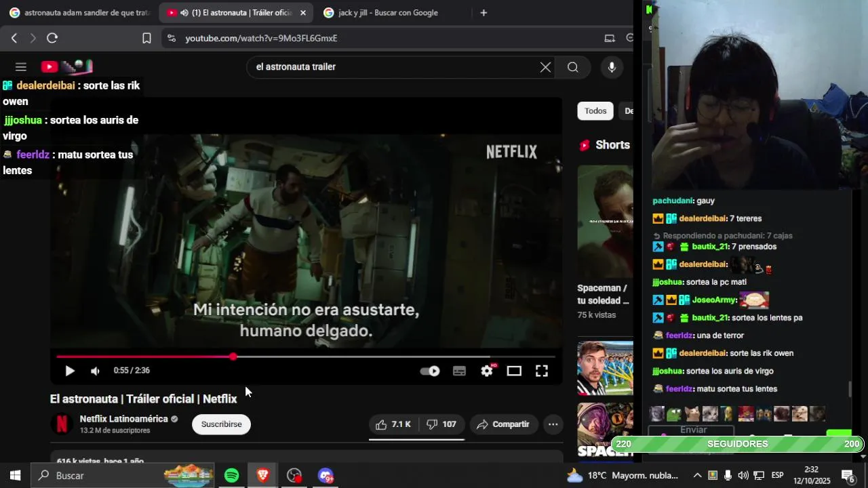This screenshot has height=488, width=868.
Task: Open the Windows notification center
Action: click(x=848, y=476)
